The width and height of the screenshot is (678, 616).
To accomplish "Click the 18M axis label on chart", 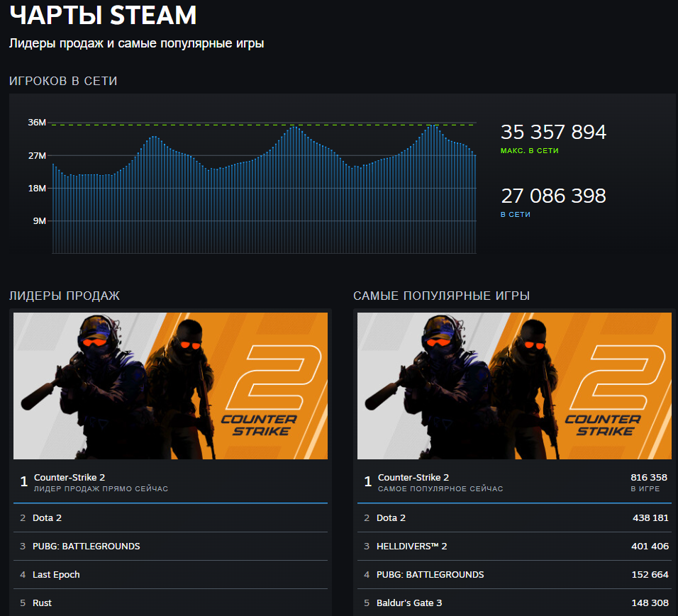I will [x=37, y=188].
